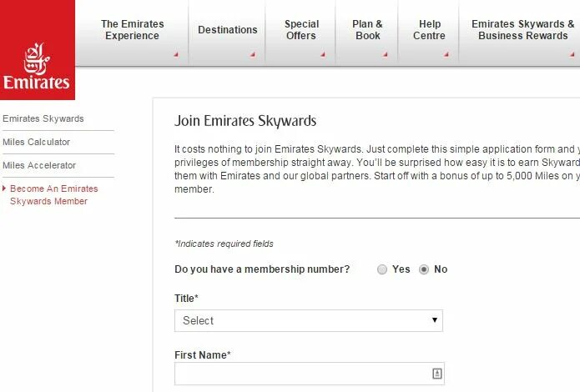Open the Special Offers menu
580x392 pixels.
pos(300,30)
